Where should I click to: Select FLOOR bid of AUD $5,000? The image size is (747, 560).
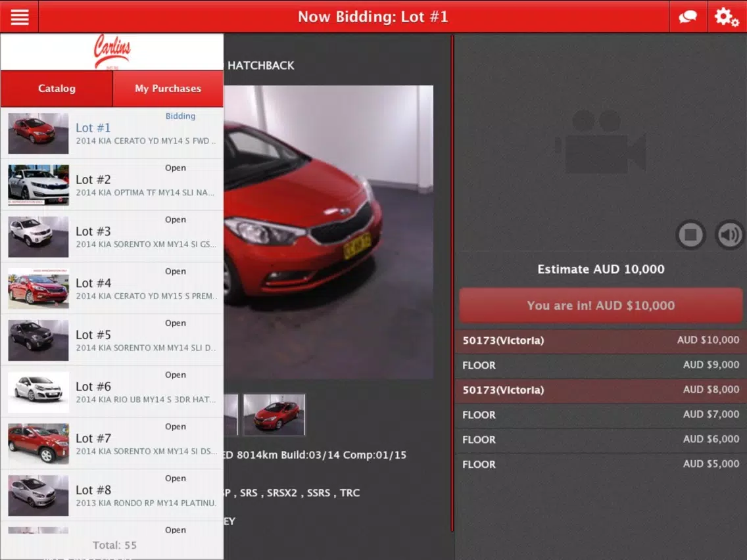pyautogui.click(x=601, y=464)
